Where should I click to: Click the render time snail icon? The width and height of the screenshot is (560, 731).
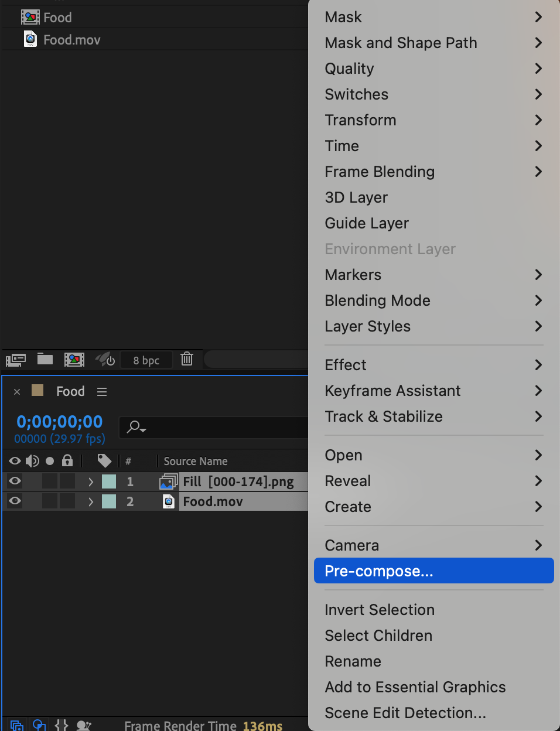84,726
